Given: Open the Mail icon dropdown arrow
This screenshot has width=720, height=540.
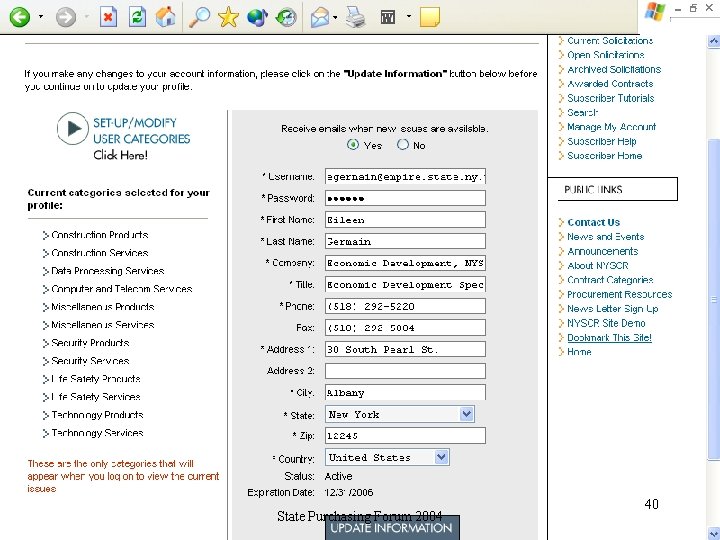Looking at the screenshot, I should coord(335,17).
